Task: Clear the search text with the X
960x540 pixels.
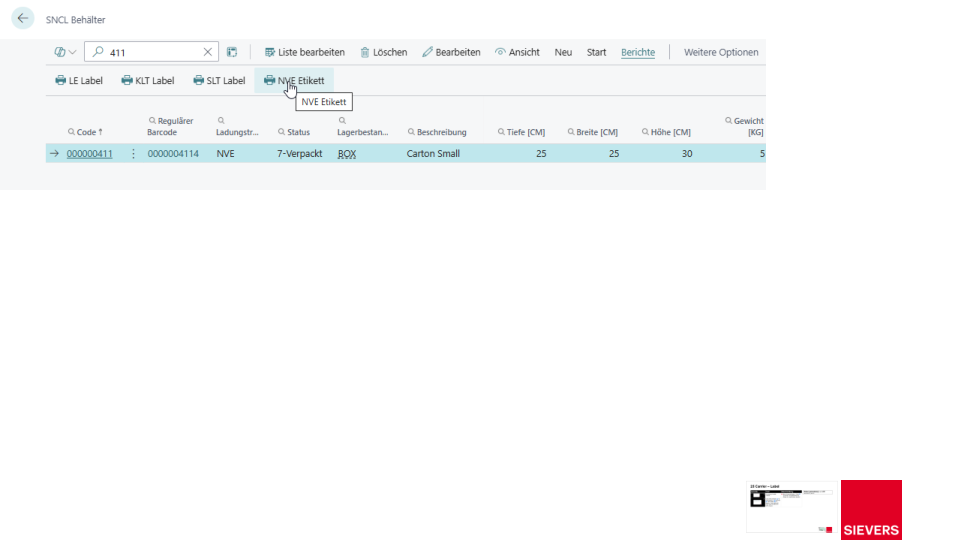Action: (208, 52)
